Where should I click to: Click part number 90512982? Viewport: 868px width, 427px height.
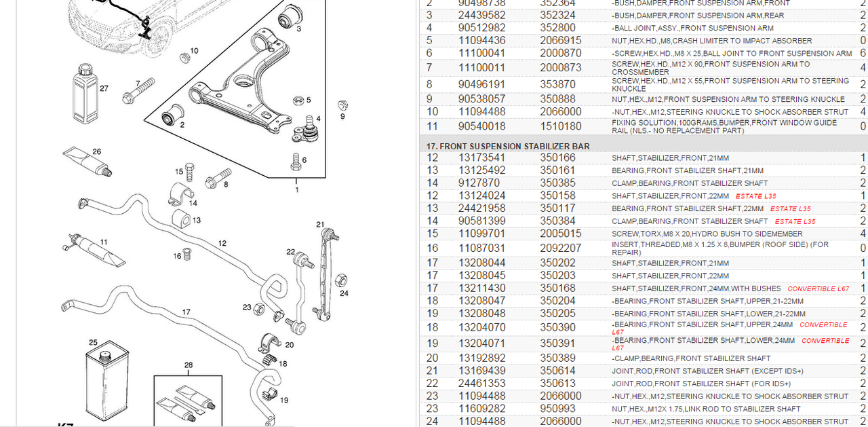point(481,28)
